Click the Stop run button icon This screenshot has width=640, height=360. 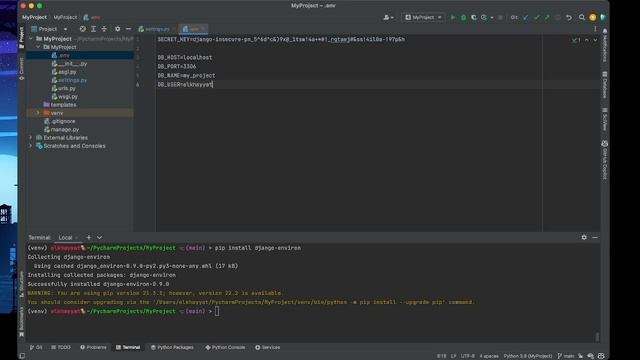[x=500, y=18]
